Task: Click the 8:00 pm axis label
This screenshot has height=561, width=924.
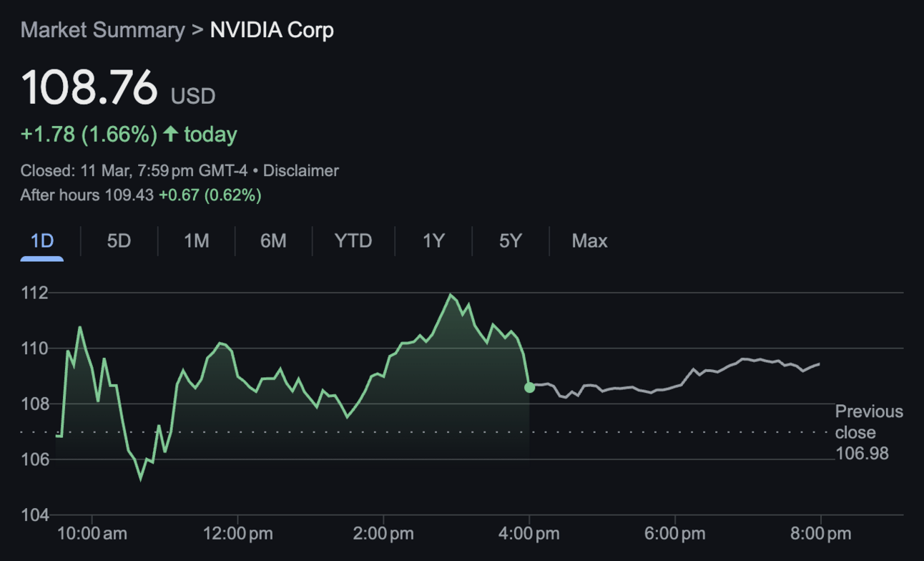Action: click(x=821, y=534)
